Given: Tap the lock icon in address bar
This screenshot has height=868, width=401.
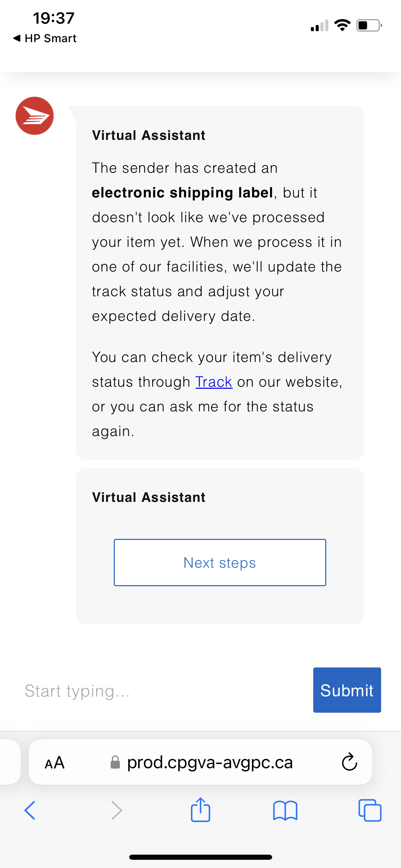Looking at the screenshot, I should coord(116,762).
